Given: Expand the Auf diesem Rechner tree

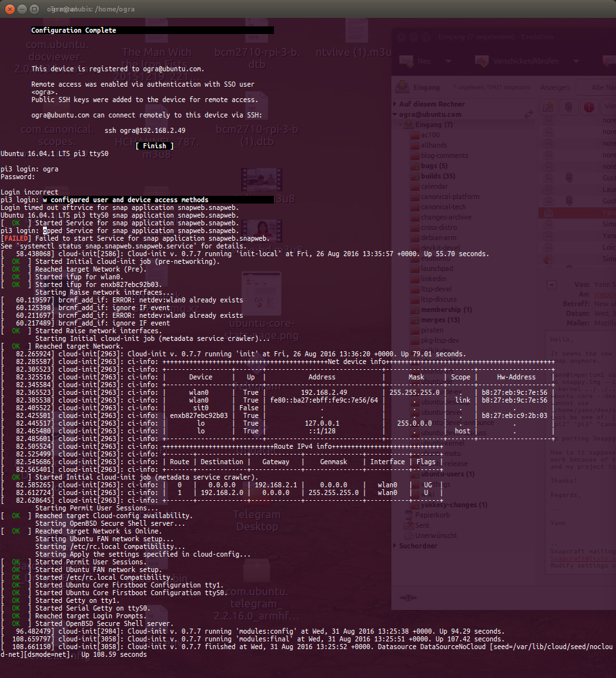Looking at the screenshot, I should pos(395,104).
